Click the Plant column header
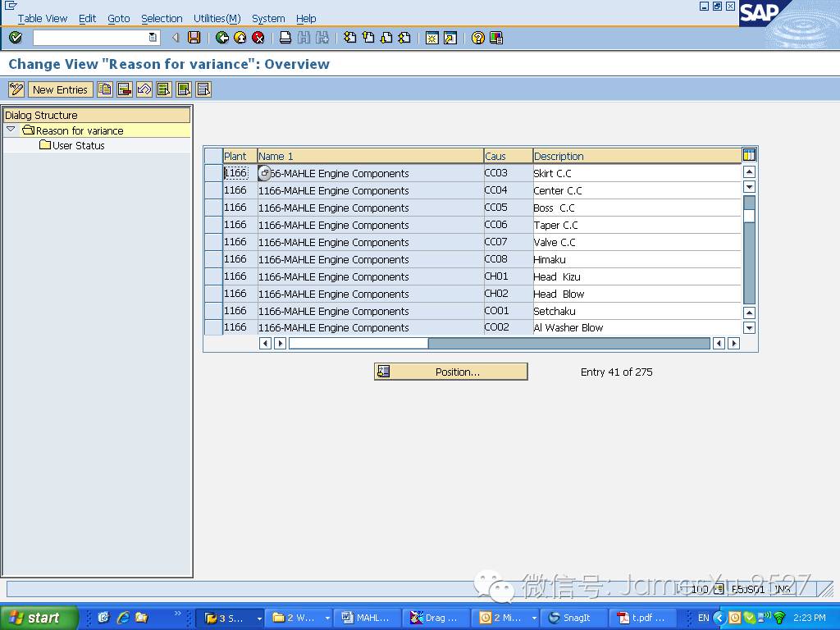Screen dimensions: 840x630 coord(240,156)
